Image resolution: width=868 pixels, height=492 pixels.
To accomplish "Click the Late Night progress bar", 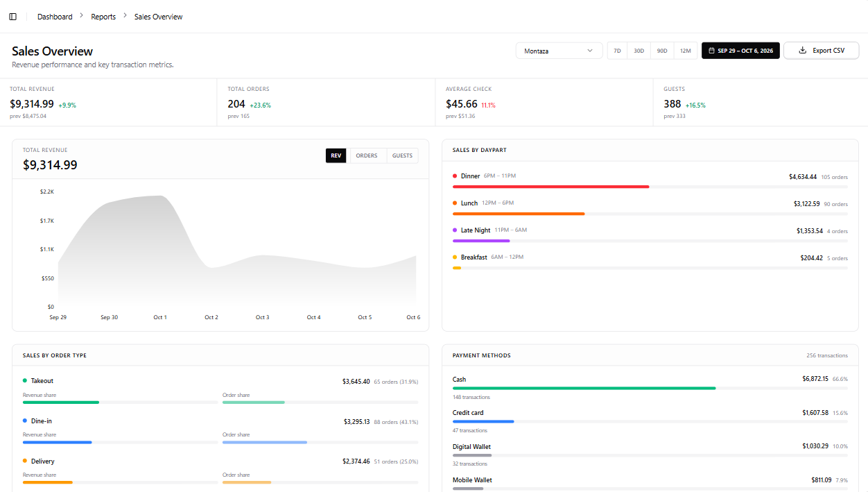I will click(x=650, y=241).
